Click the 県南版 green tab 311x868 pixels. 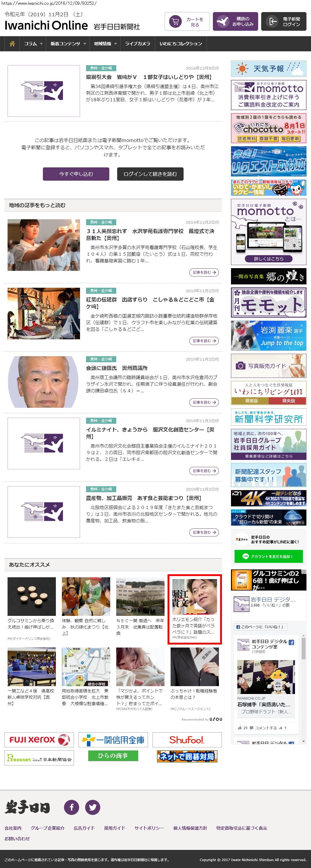(x=250, y=401)
